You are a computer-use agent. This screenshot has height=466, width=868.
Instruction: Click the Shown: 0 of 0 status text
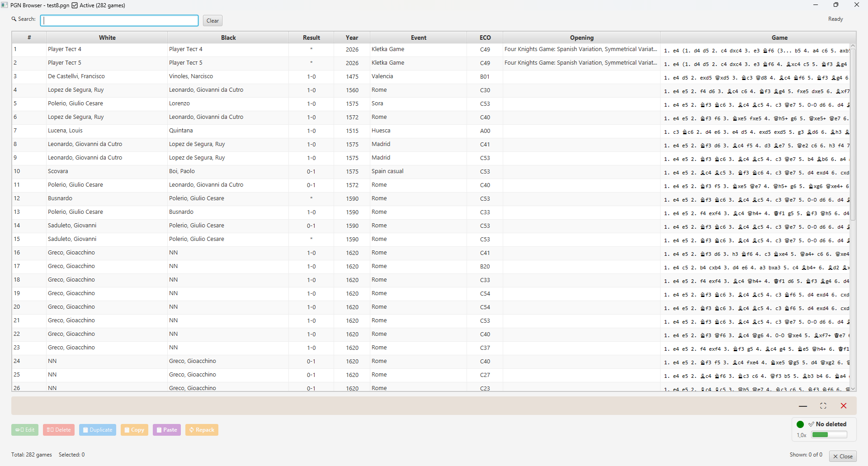tap(806, 455)
